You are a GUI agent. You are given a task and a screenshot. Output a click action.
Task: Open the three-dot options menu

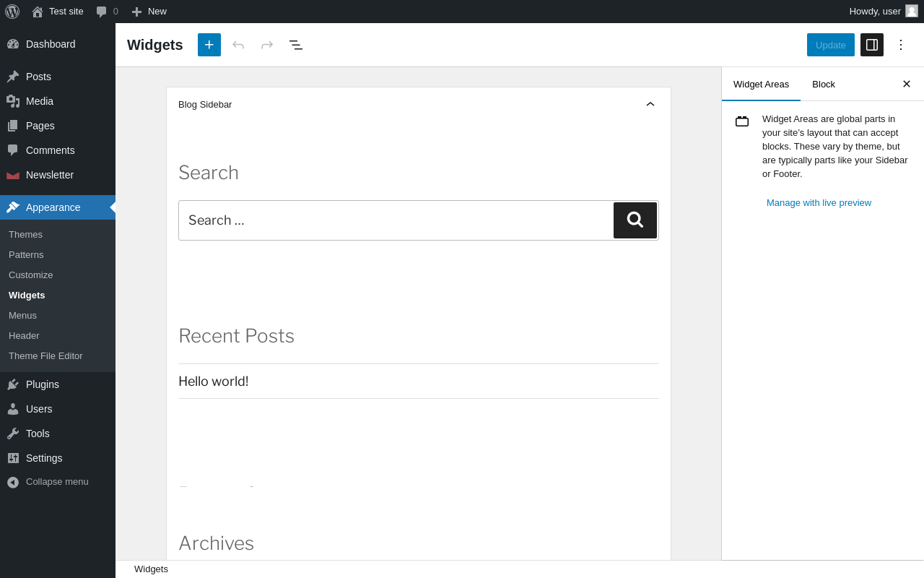tap(901, 45)
